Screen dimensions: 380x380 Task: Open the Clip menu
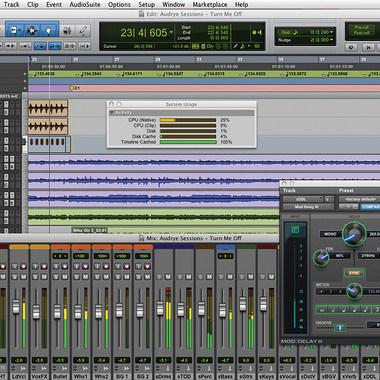tap(33, 5)
